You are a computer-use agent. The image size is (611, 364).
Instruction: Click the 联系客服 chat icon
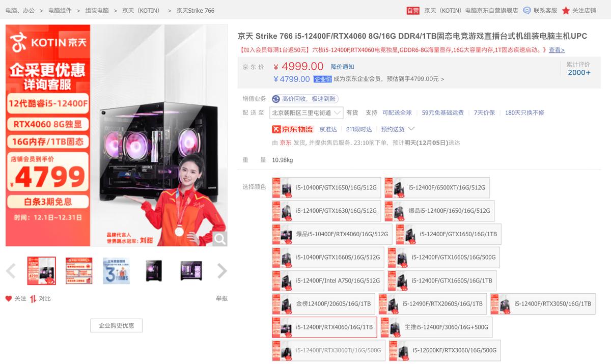pyautogui.click(x=527, y=10)
